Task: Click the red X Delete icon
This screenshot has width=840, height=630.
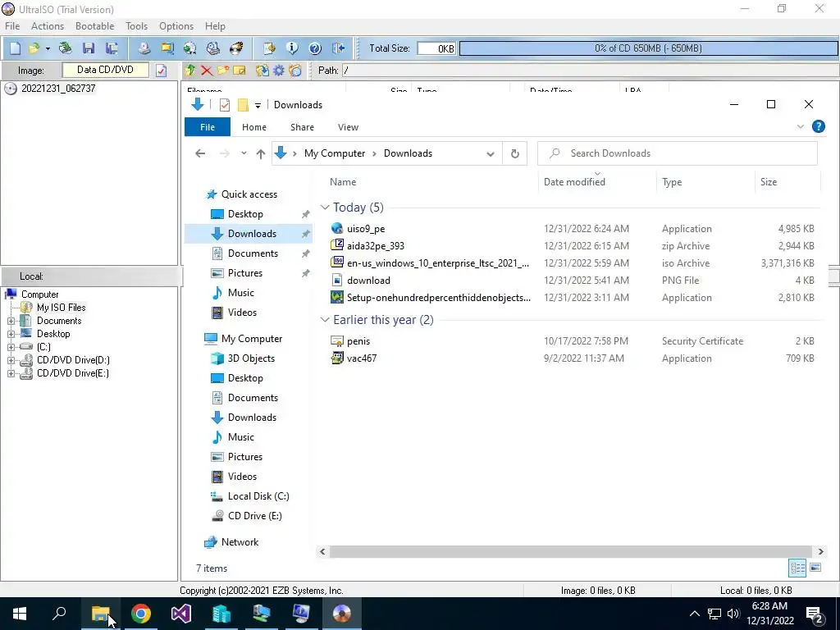Action: 206,71
